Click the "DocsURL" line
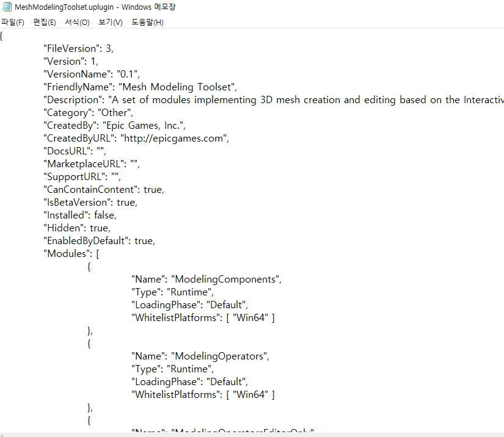The height and width of the screenshot is (437, 504). pos(75,151)
